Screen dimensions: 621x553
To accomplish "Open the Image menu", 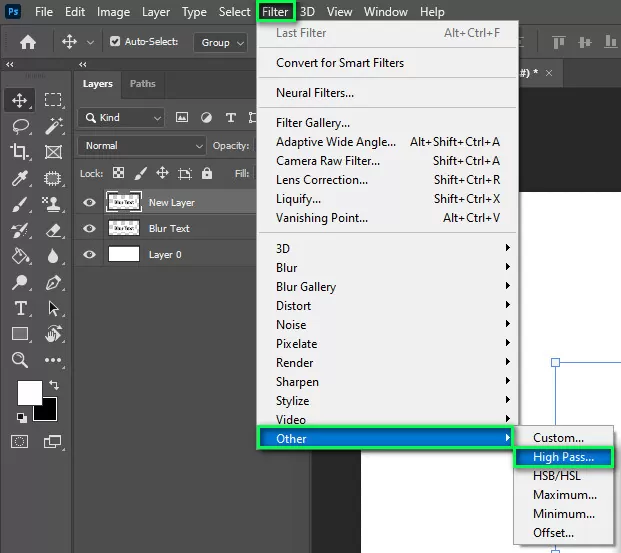I will 113,12.
